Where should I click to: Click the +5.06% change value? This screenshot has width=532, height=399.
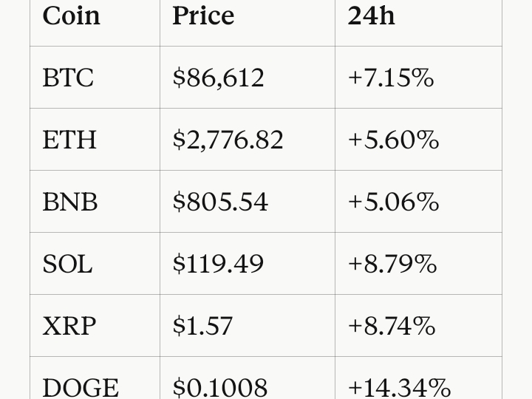coord(394,202)
